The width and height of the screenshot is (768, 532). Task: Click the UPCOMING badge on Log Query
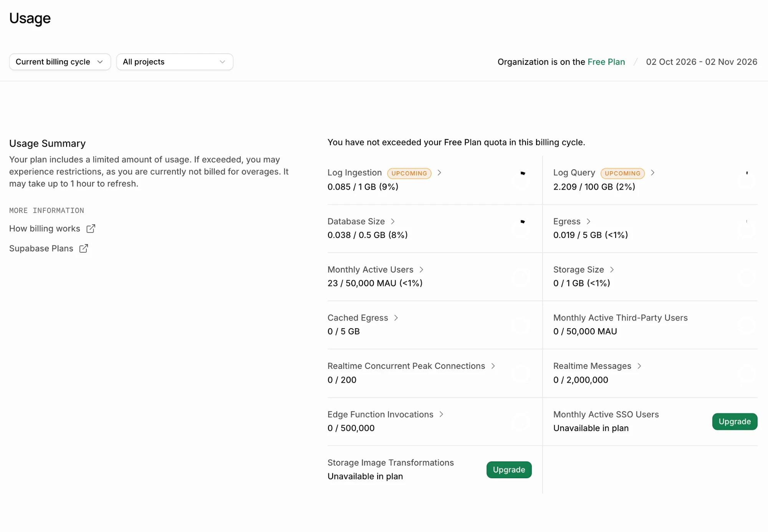(x=622, y=173)
